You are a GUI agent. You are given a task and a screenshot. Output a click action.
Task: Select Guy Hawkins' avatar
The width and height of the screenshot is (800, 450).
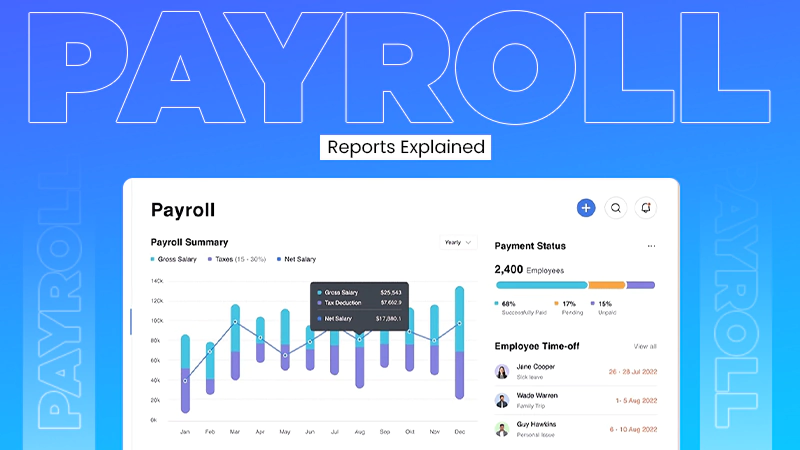(502, 429)
